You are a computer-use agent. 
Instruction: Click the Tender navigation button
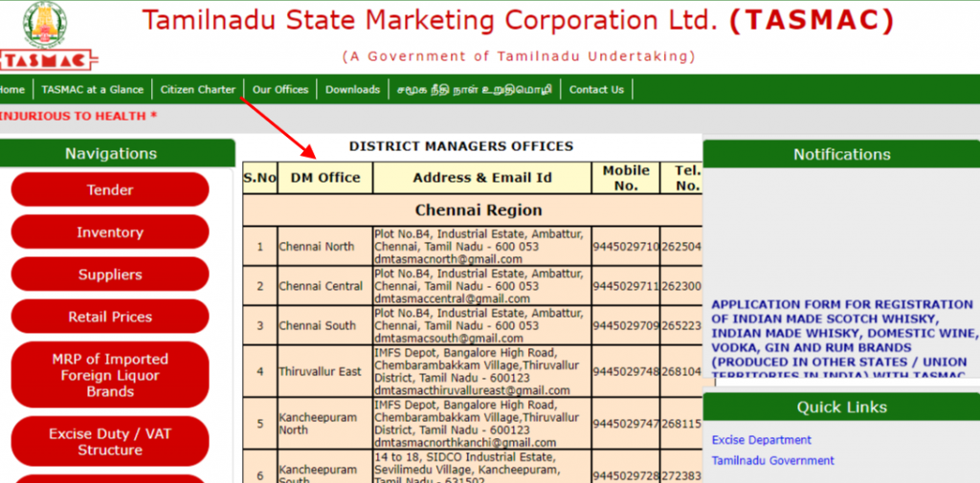point(110,189)
